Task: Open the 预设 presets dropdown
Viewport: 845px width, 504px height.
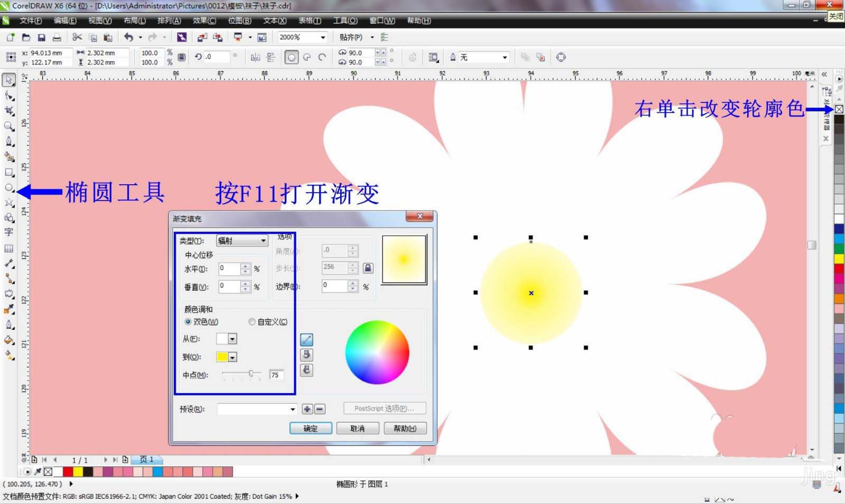Action: click(293, 409)
